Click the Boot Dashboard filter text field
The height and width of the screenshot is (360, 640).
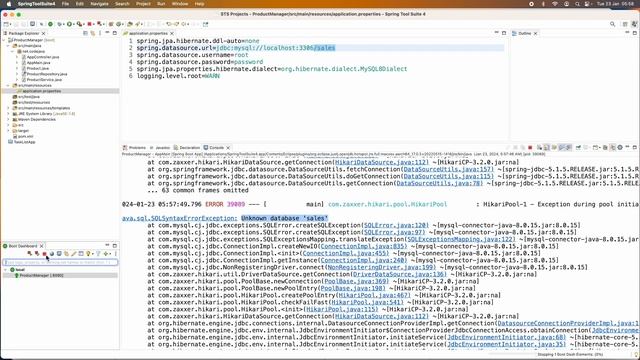point(60,262)
